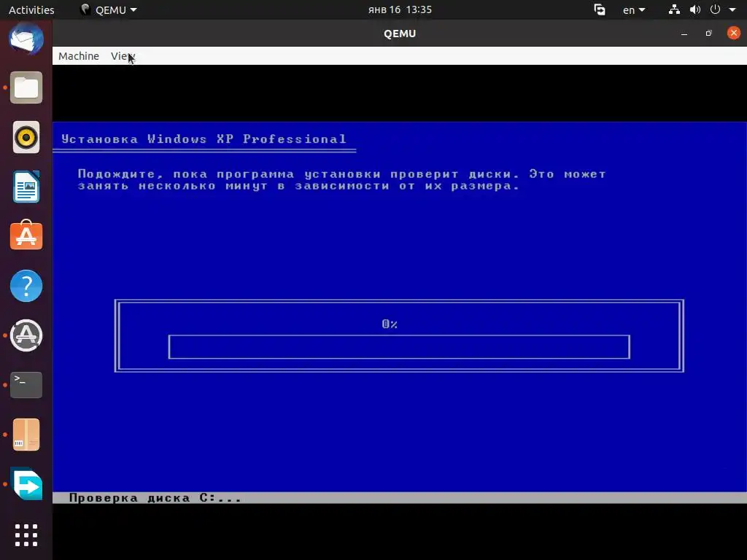
Task: Click the volume speaker icon
Action: [x=695, y=9]
